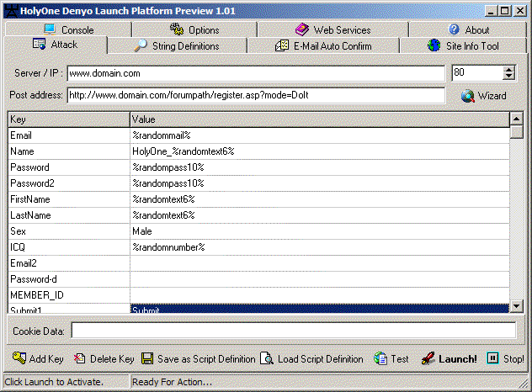Focus the Cookie Data text field
Image resolution: width=532 pixels, height=392 pixels.
tap(293, 331)
